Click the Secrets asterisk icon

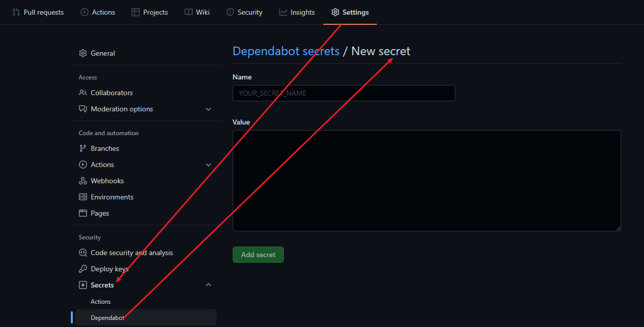(83, 285)
